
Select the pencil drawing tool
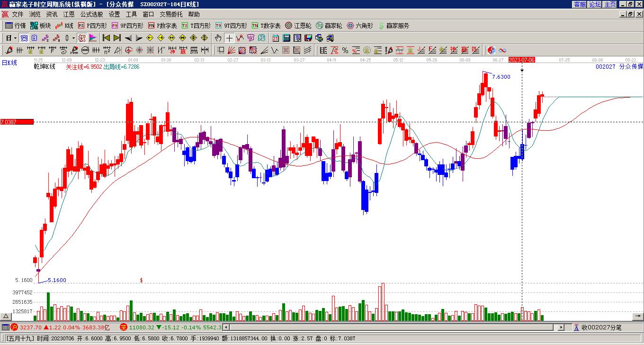(x=9, y=50)
